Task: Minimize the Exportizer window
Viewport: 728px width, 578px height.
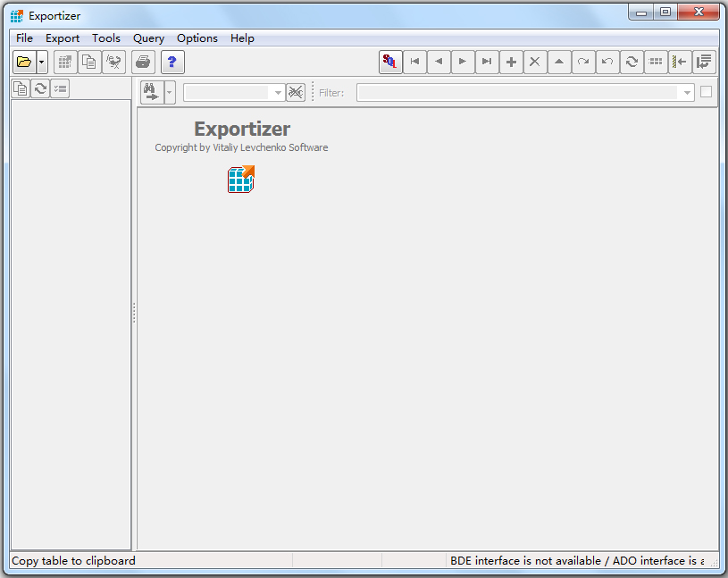Action: coord(641,13)
